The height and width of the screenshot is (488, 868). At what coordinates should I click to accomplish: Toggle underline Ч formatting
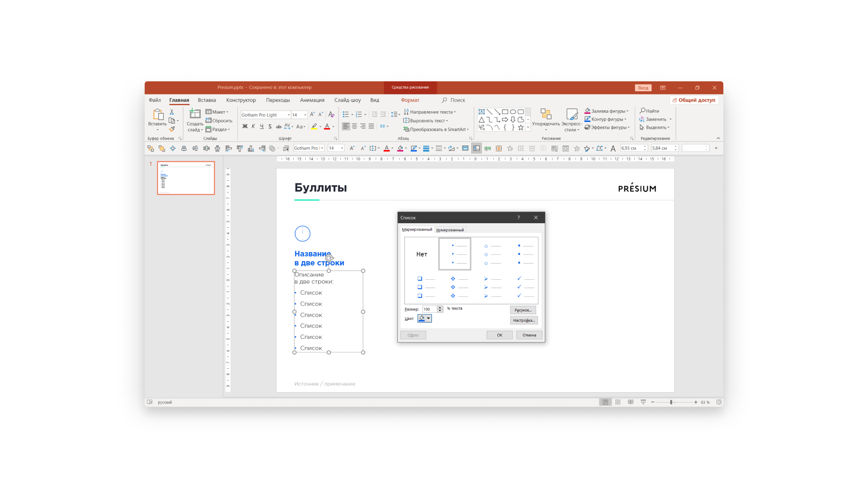(x=261, y=127)
